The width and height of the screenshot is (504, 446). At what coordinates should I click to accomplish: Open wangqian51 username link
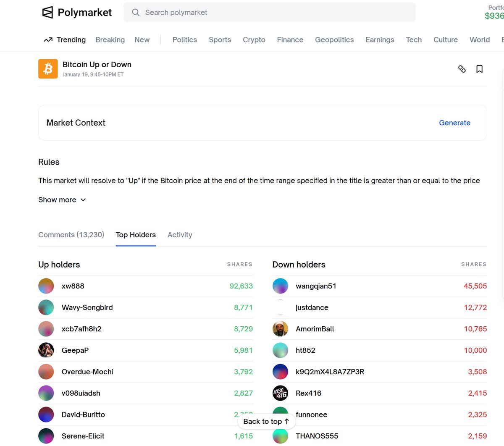(x=316, y=286)
